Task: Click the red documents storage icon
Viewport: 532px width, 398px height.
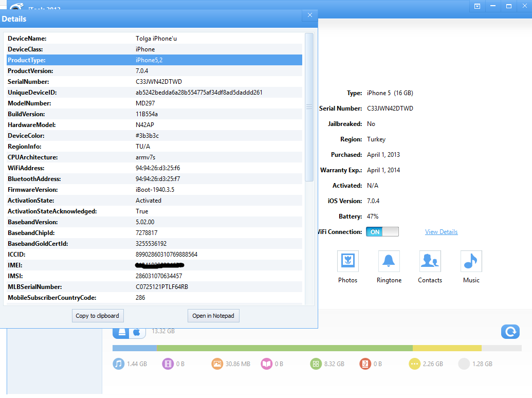Action: [x=365, y=364]
